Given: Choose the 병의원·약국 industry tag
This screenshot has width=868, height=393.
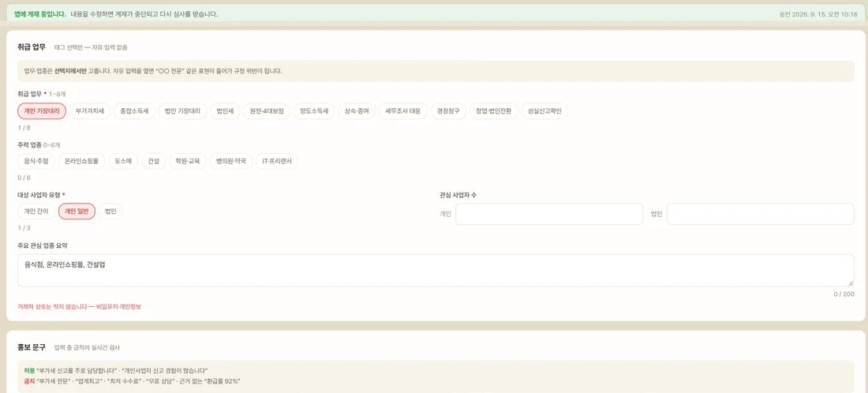Looking at the screenshot, I should pos(231,162).
